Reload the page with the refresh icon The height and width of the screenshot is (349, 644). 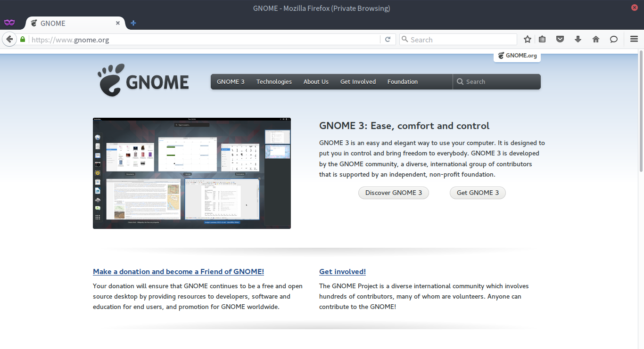tap(388, 40)
